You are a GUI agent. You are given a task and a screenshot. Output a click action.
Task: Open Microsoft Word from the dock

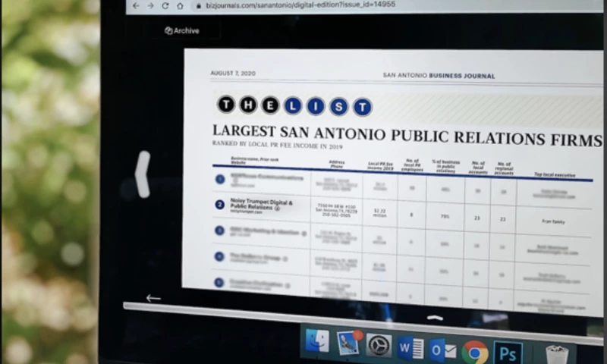coord(410,348)
